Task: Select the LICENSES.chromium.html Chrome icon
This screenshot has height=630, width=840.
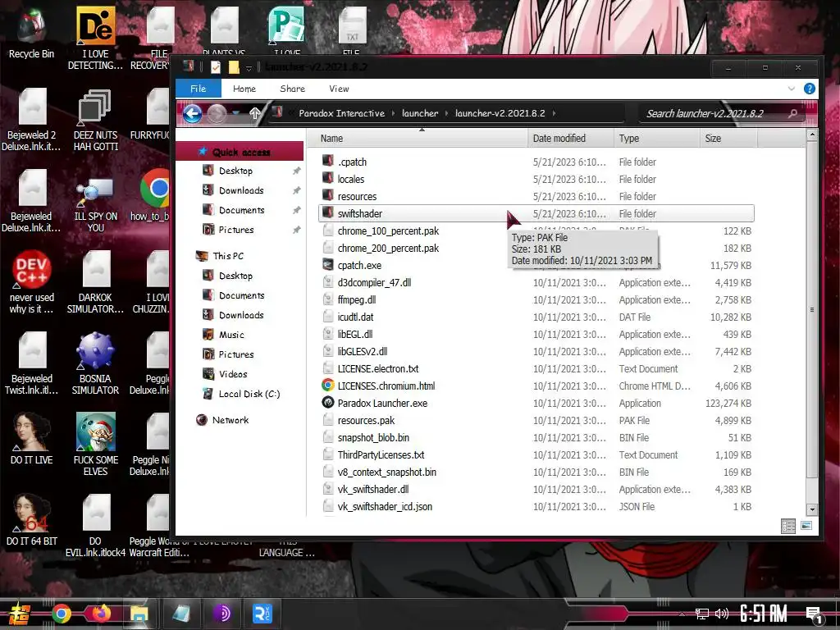Action: (x=328, y=386)
